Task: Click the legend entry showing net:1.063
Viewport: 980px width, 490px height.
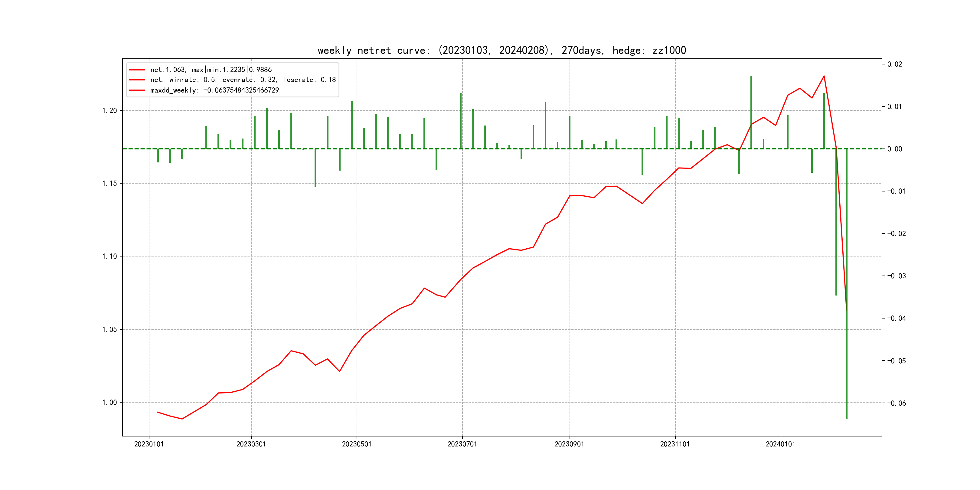Action: pyautogui.click(x=211, y=70)
